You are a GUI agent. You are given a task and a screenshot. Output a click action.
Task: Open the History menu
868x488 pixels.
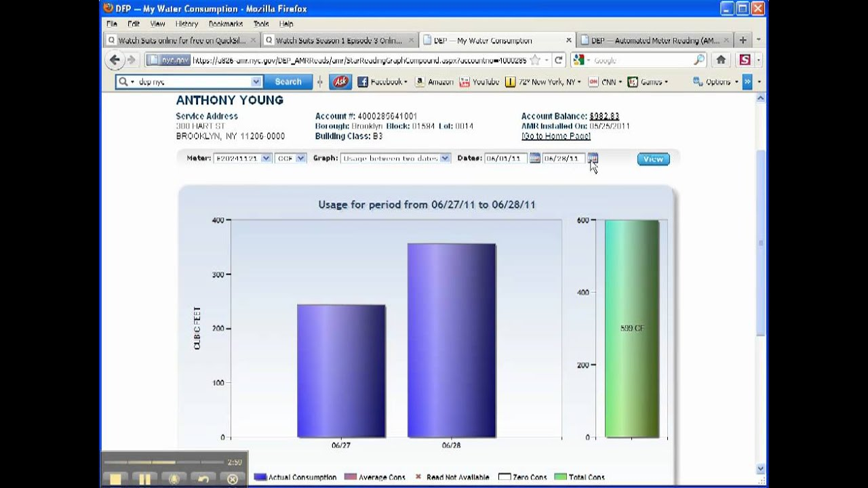[x=186, y=24]
